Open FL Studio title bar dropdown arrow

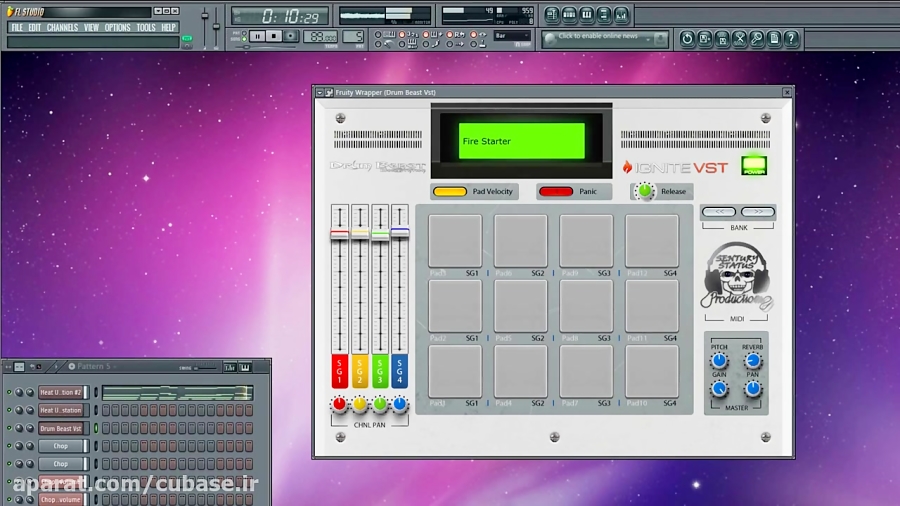(x=157, y=11)
